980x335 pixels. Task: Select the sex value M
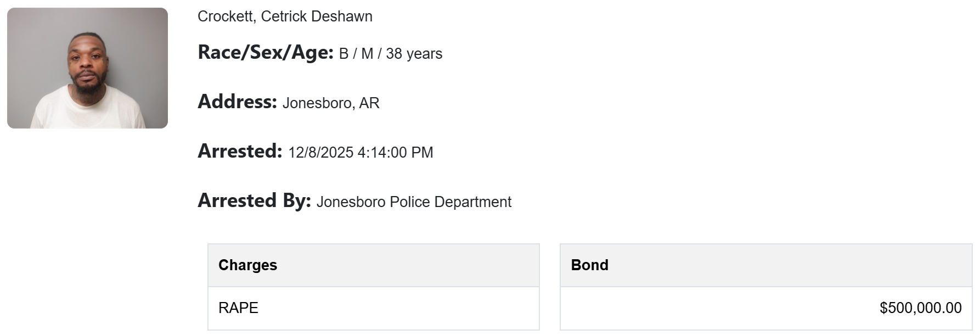coord(367,54)
